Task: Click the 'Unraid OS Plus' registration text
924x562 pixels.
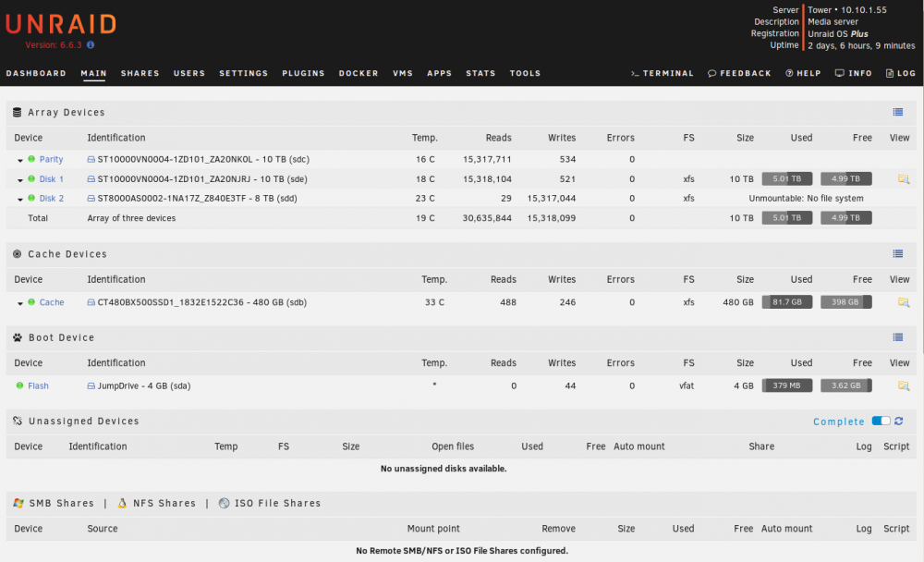Action: point(838,33)
